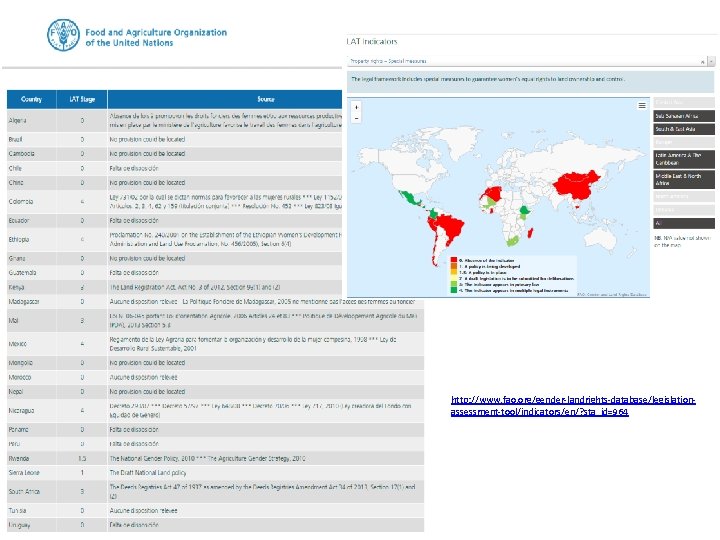The image size is (720, 540).
Task: Click 'Cambodia' in the Country column
Action: tap(21, 153)
